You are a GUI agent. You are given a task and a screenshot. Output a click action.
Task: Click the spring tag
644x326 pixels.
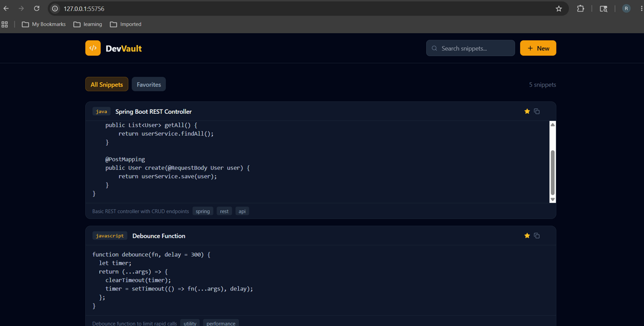[203, 211]
